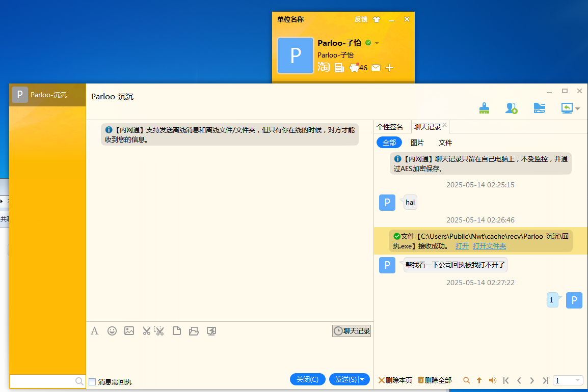Screen dimensions: 588x392
Task: Click the 打开文件夹 link
Action: 489,246
